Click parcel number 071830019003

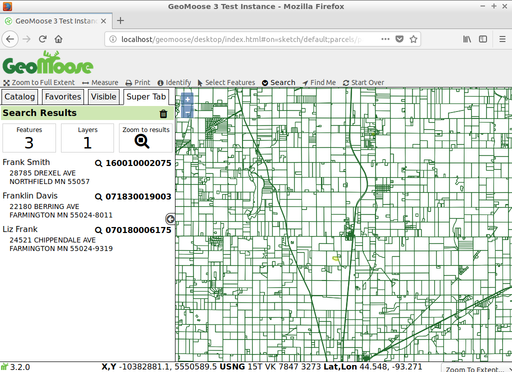(x=138, y=197)
